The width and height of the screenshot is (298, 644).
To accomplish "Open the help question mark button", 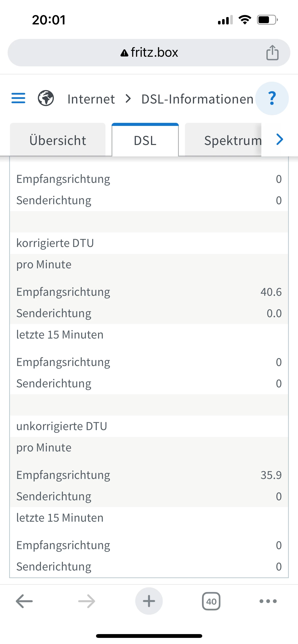I will [272, 98].
